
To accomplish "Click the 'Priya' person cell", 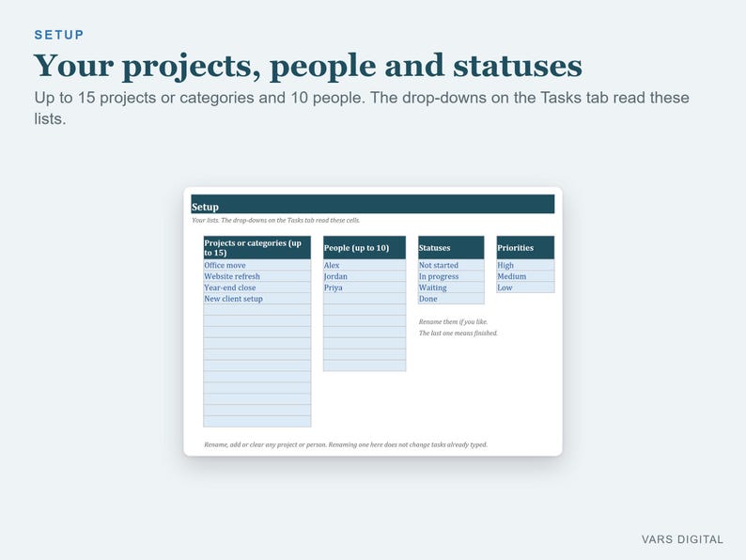I will pos(365,288).
